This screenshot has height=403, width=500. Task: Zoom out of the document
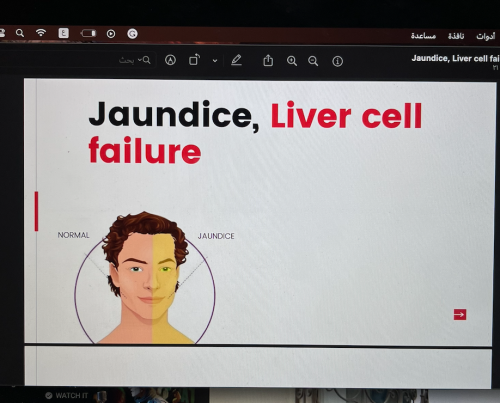point(313,61)
